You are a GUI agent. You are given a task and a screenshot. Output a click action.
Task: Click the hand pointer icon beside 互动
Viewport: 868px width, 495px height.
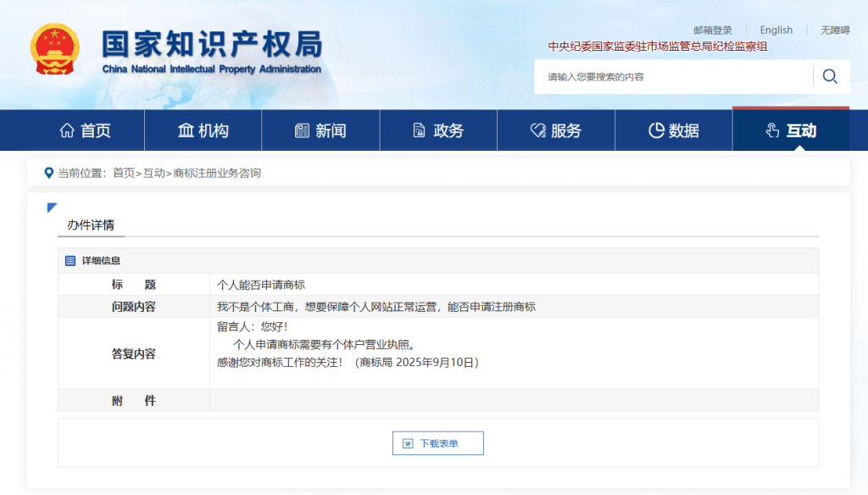point(772,131)
